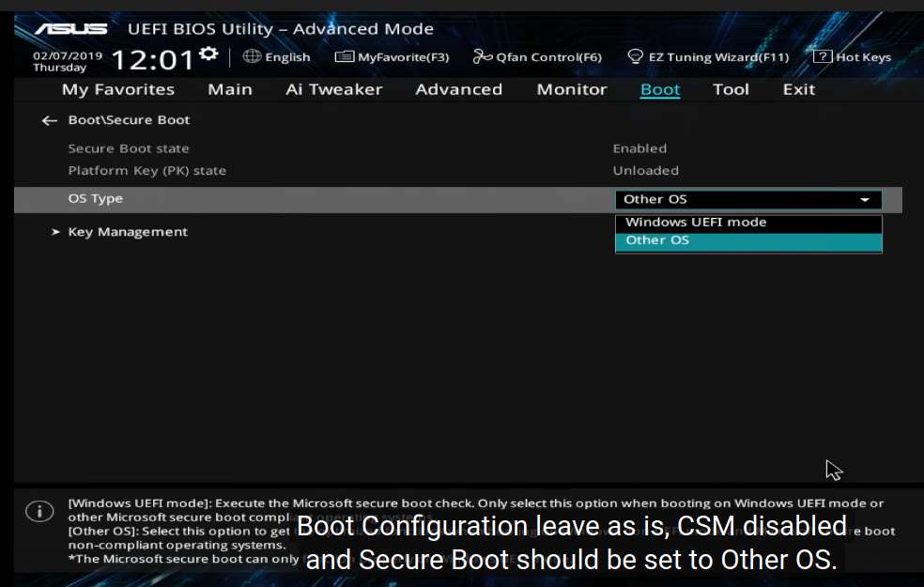Image resolution: width=924 pixels, height=587 pixels.
Task: Open the OS Type dropdown box
Action: [748, 200]
